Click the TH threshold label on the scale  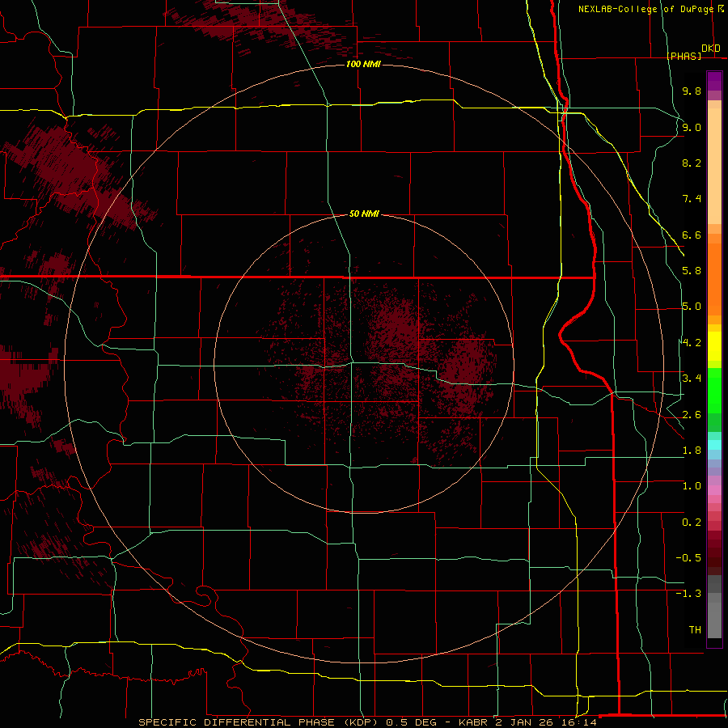(x=695, y=630)
